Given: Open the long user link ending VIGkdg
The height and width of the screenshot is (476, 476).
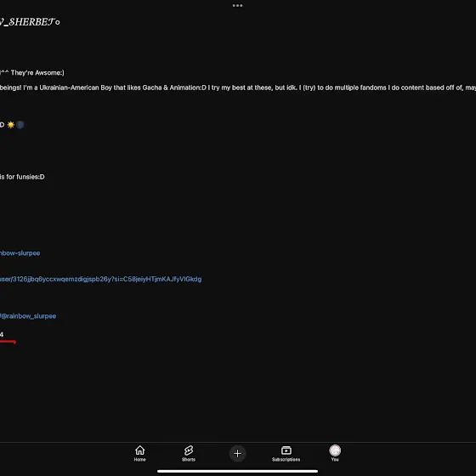Looking at the screenshot, I should (x=101, y=280).
